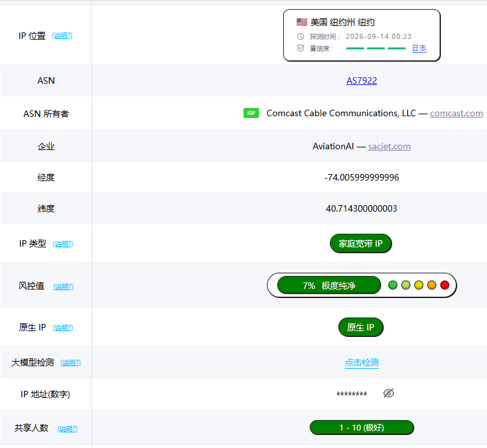This screenshot has height=448, width=487.
Task: Click the 原生 IP green badge
Action: coord(360,327)
